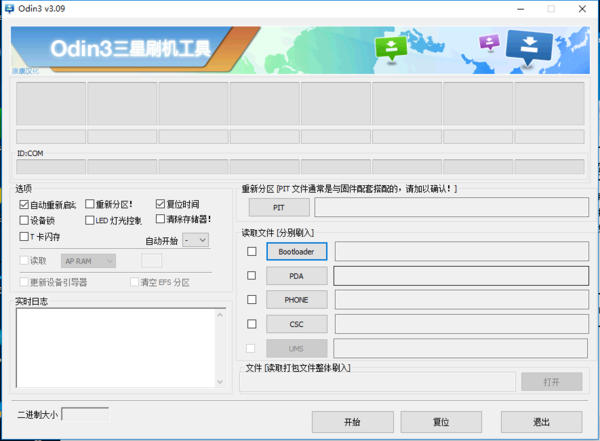Viewport: 600px width, 441px height.
Task: Minimize the Odin3 window
Action: 520,9
